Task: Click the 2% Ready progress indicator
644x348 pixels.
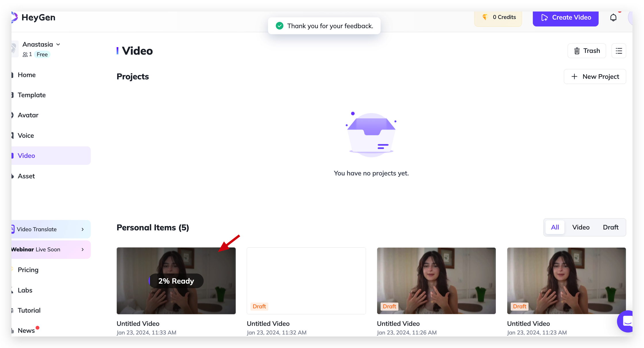Action: pos(176,281)
